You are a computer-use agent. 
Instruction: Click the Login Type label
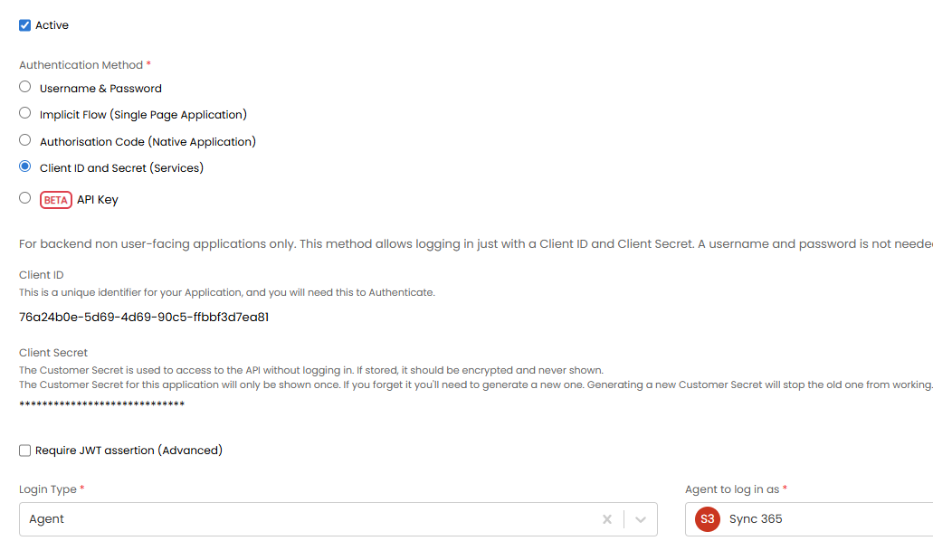click(x=48, y=489)
